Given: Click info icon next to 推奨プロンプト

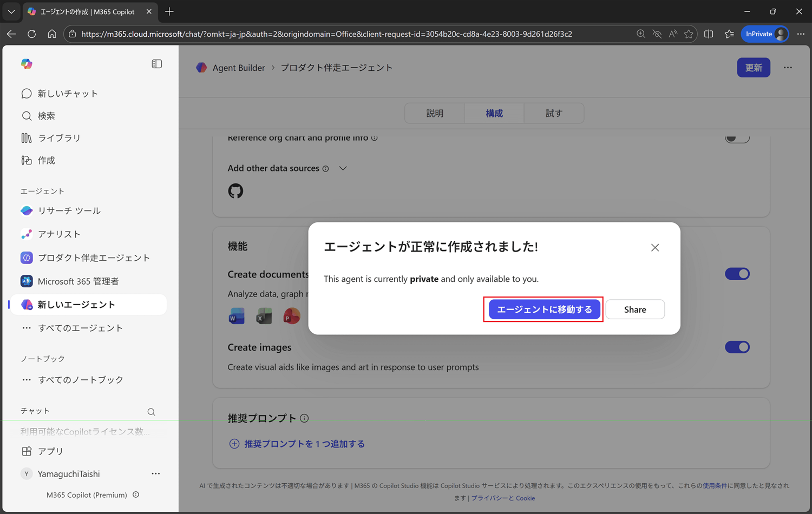Looking at the screenshot, I should 304,418.
